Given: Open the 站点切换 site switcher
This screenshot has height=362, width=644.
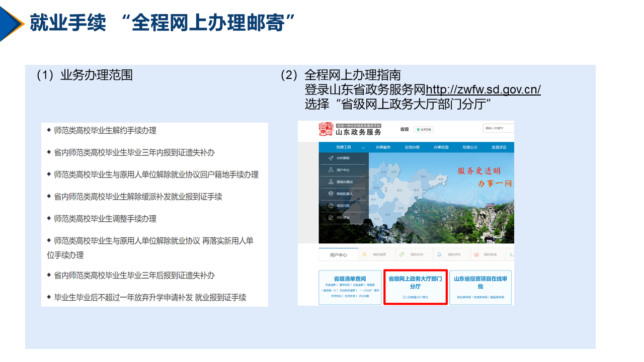Looking at the screenshot, I should tap(423, 129).
